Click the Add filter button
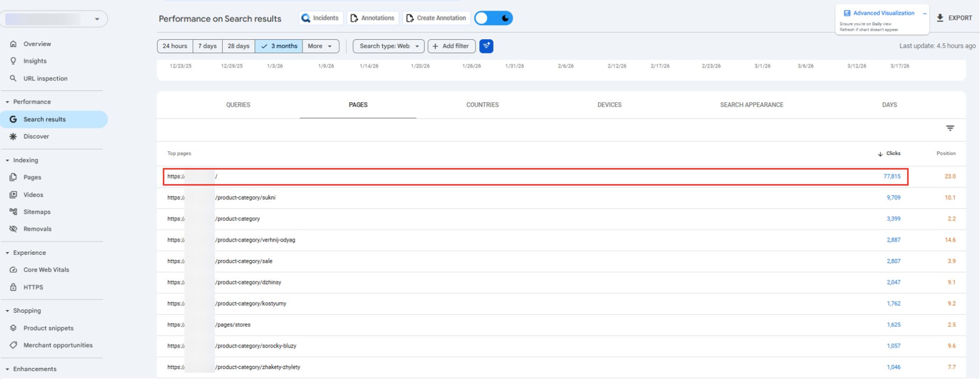Image resolution: width=980 pixels, height=380 pixels. pos(451,46)
